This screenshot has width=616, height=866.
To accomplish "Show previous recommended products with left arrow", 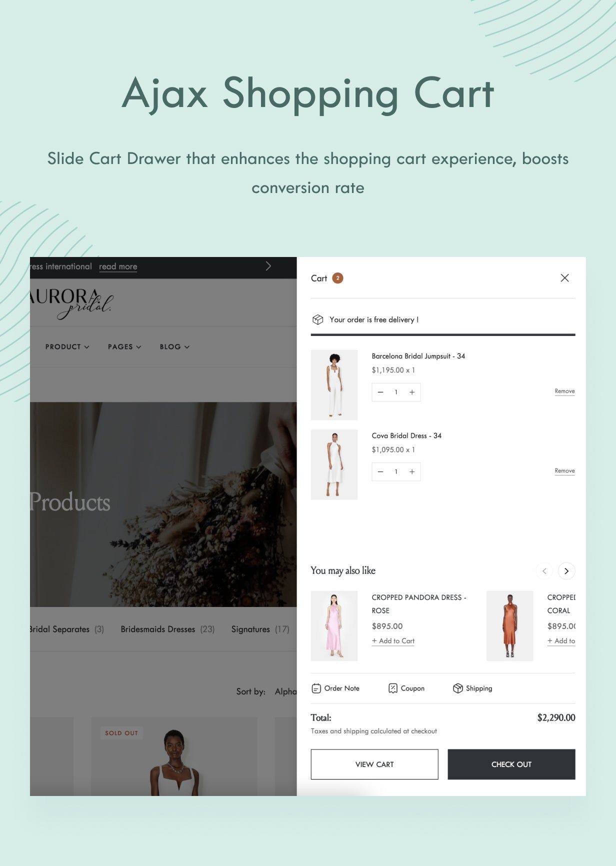I will [544, 571].
